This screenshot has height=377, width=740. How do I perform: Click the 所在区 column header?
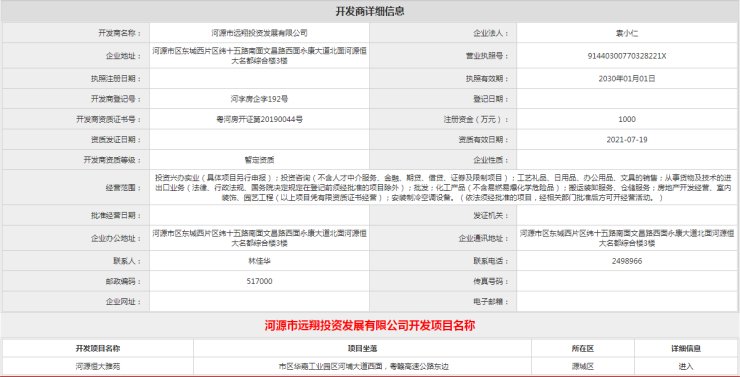(x=582, y=349)
